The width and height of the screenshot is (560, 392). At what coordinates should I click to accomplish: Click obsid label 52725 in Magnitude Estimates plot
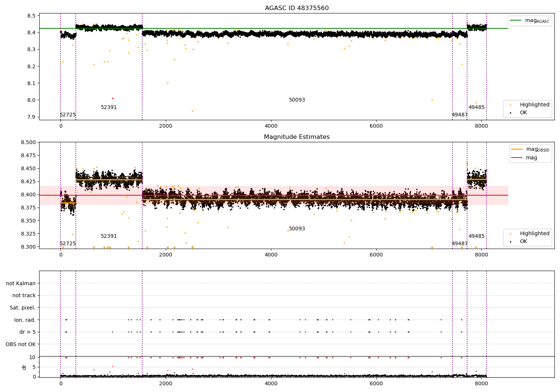click(x=68, y=244)
